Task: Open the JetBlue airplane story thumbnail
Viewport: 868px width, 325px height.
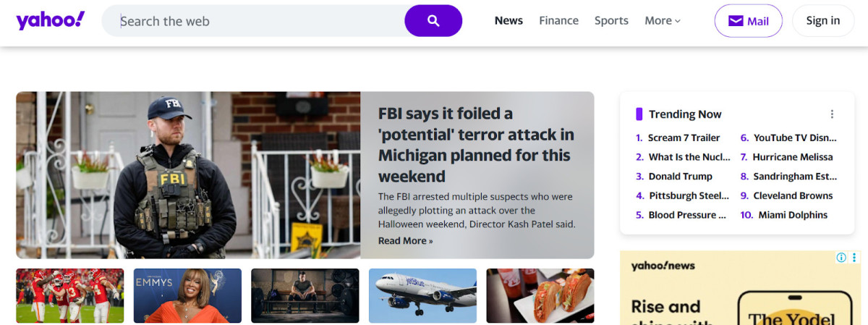Action: (x=422, y=295)
